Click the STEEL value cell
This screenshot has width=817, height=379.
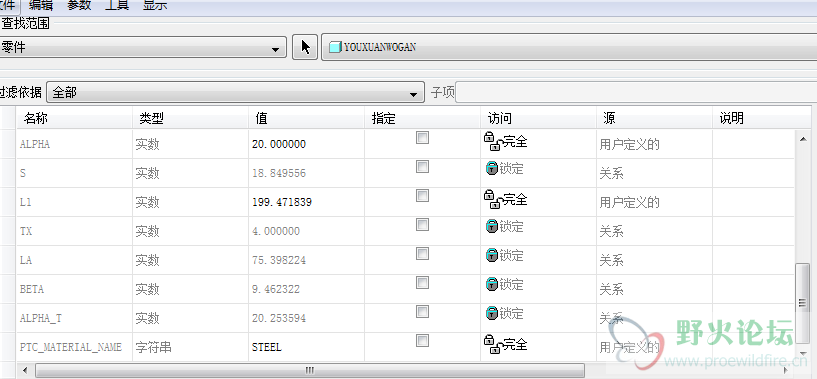pyautogui.click(x=306, y=347)
